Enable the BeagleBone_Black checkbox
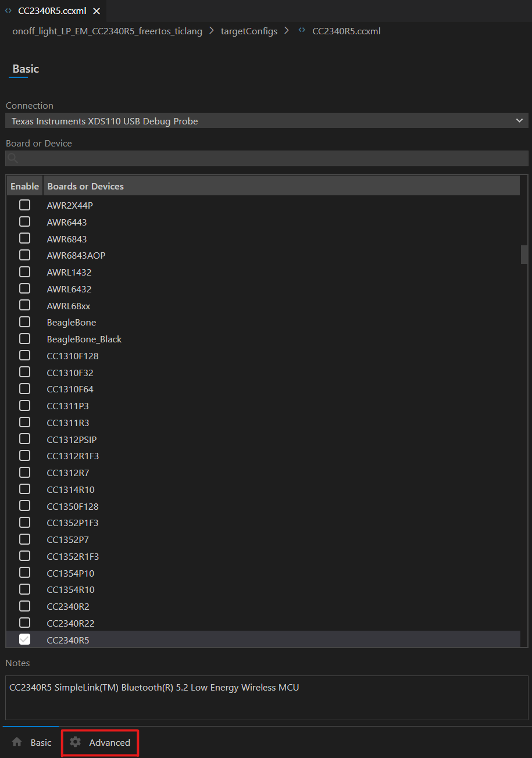The height and width of the screenshot is (758, 532). [25, 338]
